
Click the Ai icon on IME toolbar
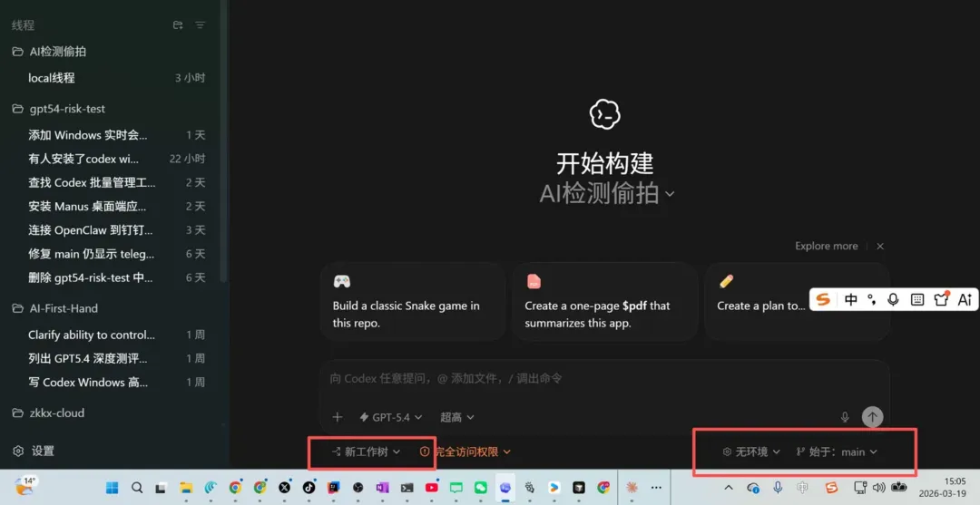point(965,299)
